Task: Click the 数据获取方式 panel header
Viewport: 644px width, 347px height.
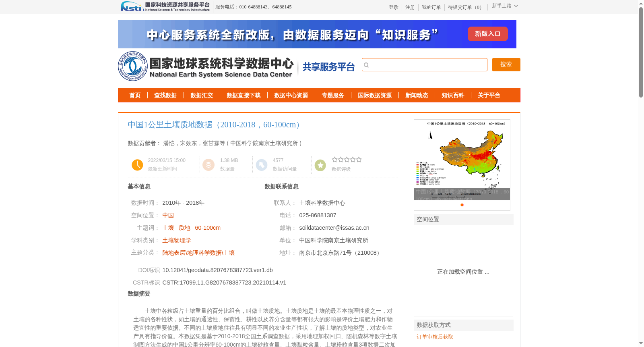Action: pos(464,325)
